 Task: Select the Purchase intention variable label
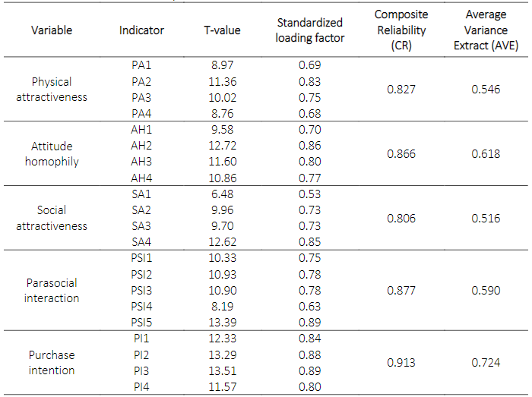[52, 362]
